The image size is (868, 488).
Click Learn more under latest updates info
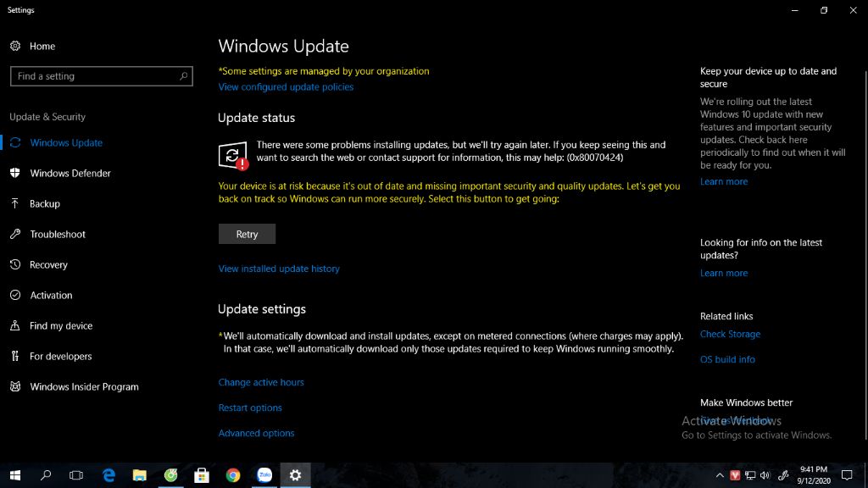(x=724, y=273)
